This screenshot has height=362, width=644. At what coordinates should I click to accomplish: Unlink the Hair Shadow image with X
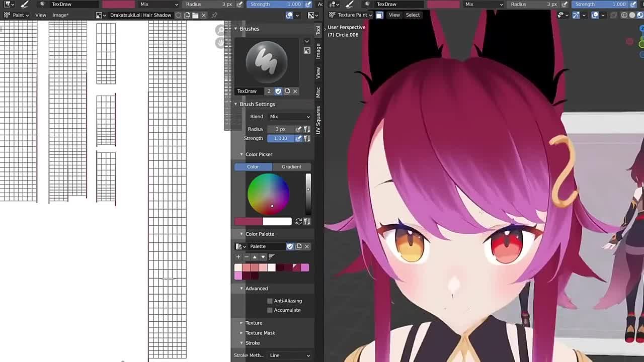(x=204, y=15)
